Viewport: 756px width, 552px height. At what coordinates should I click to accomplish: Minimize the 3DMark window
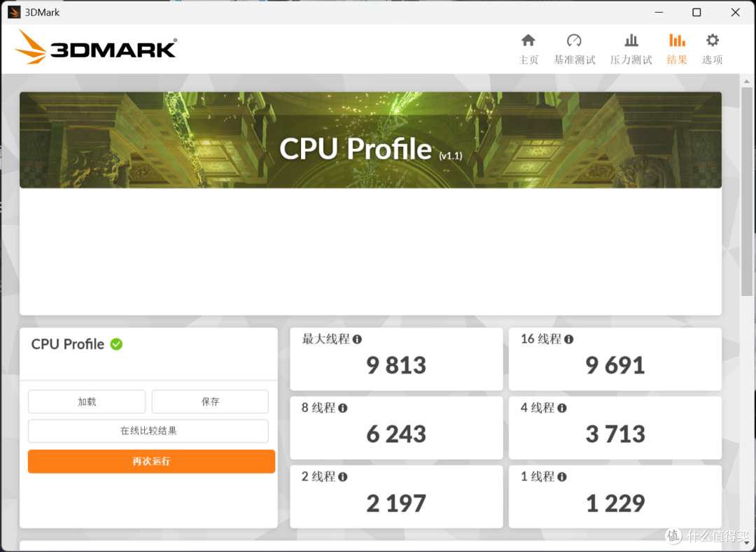tap(659, 12)
